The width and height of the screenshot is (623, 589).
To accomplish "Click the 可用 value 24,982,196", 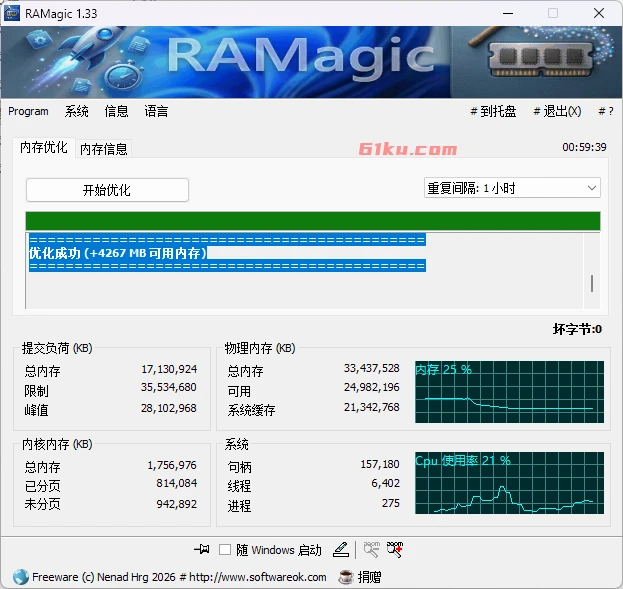I will (x=371, y=387).
